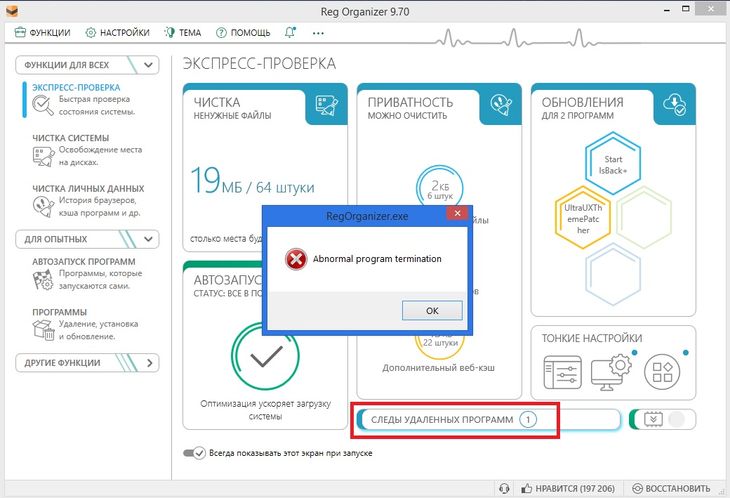Screen dimensions: 730x498
Task: Click the Чистка card corner icon
Action: (326, 105)
